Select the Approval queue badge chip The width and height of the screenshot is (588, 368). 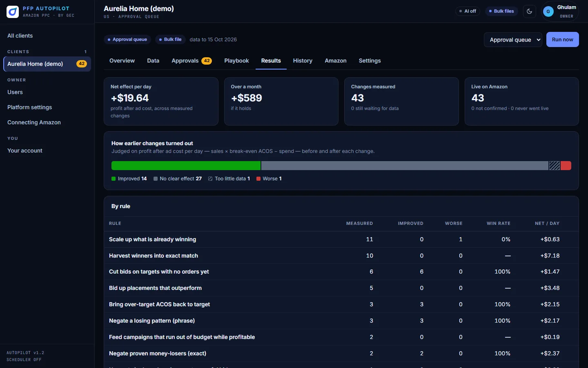(127, 40)
